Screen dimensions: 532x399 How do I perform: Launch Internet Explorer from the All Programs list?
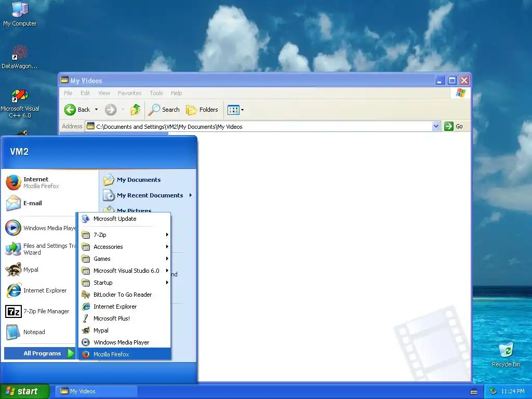coord(125,307)
